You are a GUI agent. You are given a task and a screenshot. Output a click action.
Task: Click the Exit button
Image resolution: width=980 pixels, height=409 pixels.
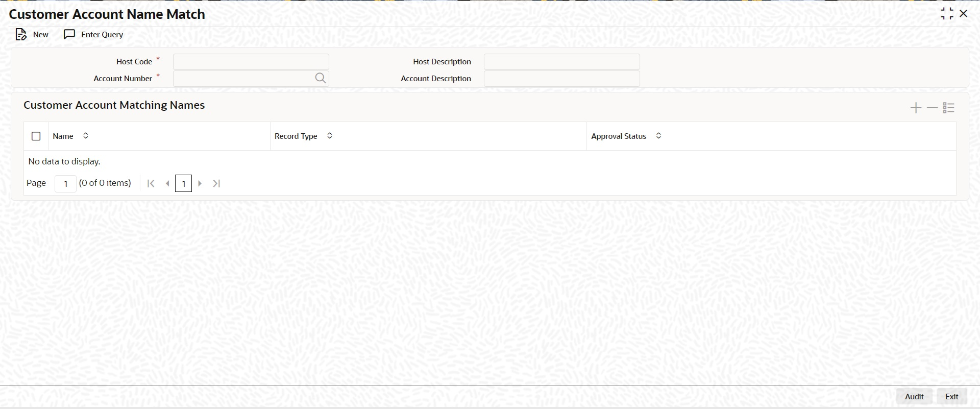tap(952, 397)
